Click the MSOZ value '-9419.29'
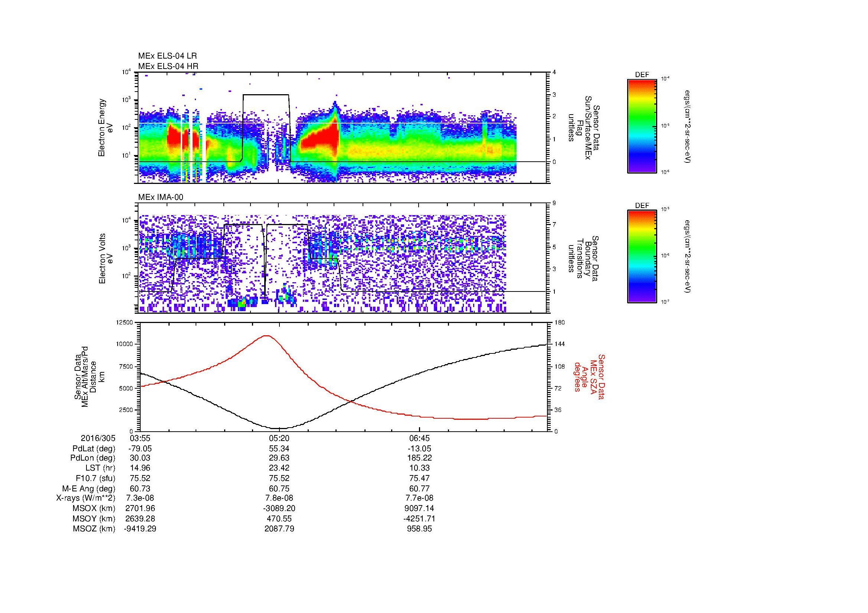The image size is (868, 613). [x=140, y=529]
